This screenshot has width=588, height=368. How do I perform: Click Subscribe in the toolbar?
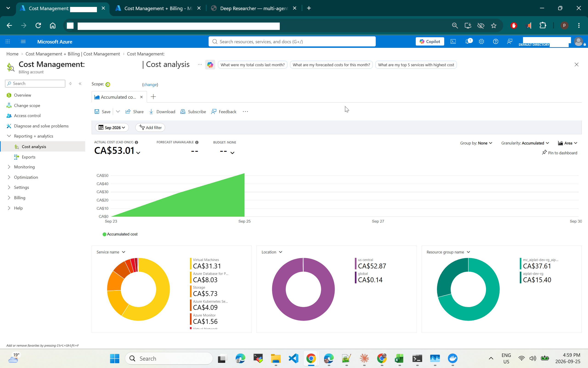tap(193, 112)
